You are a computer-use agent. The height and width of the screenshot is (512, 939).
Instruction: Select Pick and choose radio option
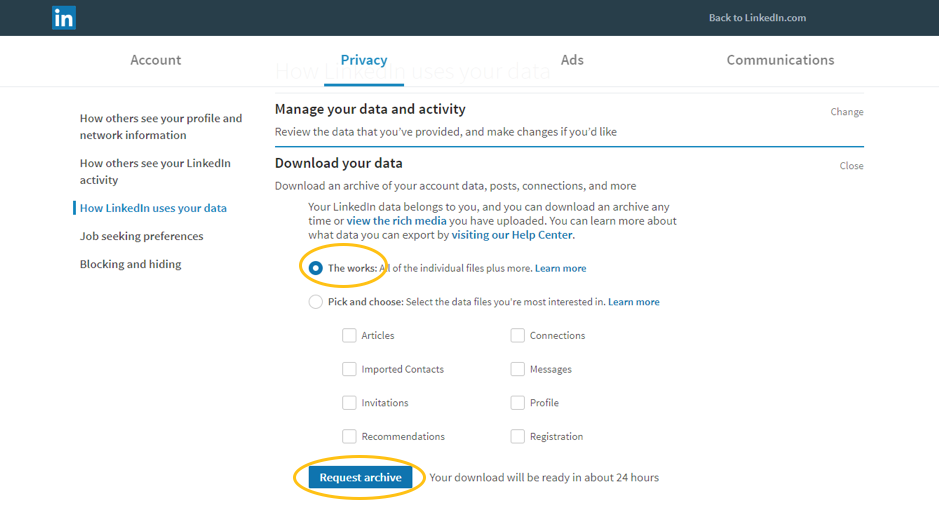click(x=315, y=302)
